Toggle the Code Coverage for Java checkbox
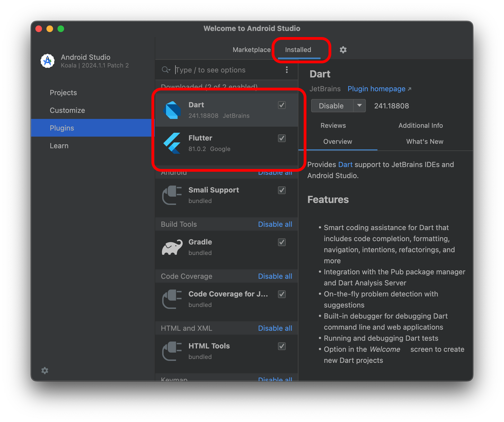Screen dimensions: 504x422 point(282,294)
